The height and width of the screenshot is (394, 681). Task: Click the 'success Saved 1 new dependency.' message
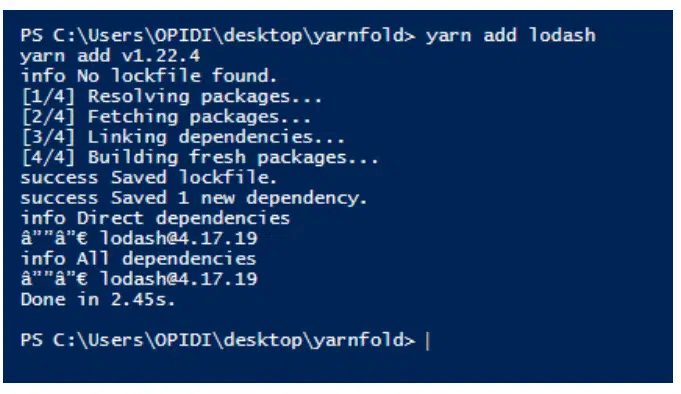[x=194, y=198]
